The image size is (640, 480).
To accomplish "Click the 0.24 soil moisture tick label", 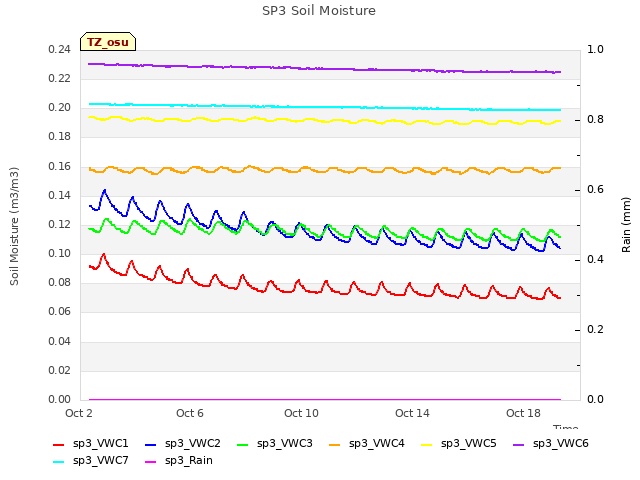I will [60, 49].
